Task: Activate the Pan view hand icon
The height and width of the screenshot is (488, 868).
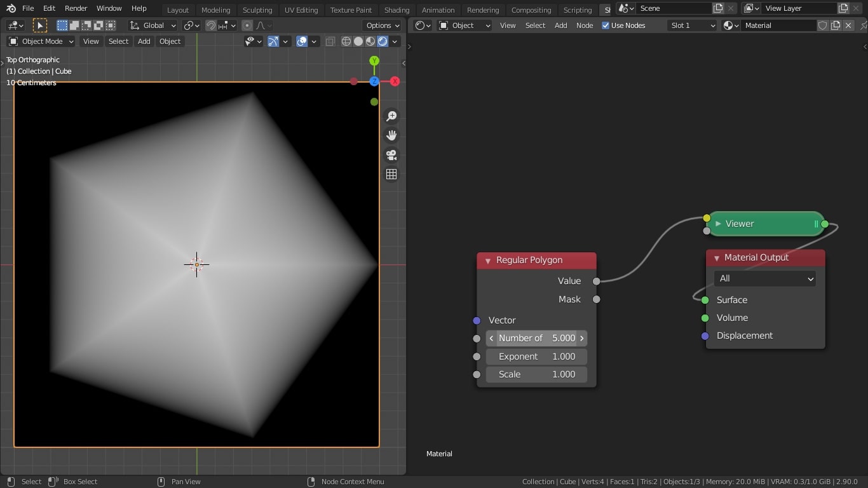Action: click(x=391, y=135)
